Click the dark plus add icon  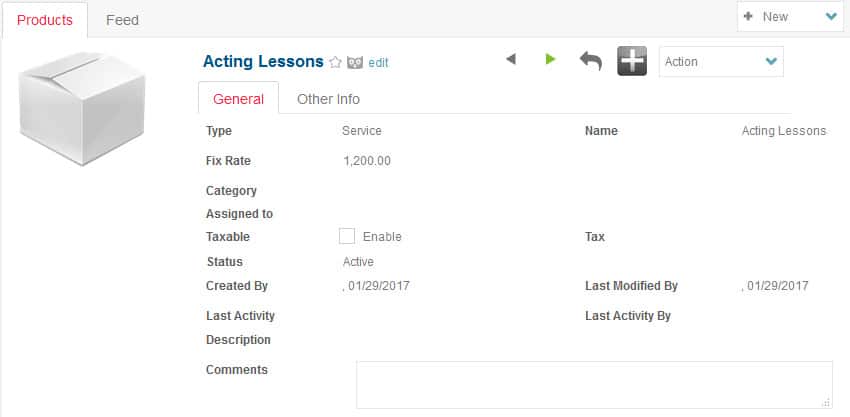(x=632, y=61)
